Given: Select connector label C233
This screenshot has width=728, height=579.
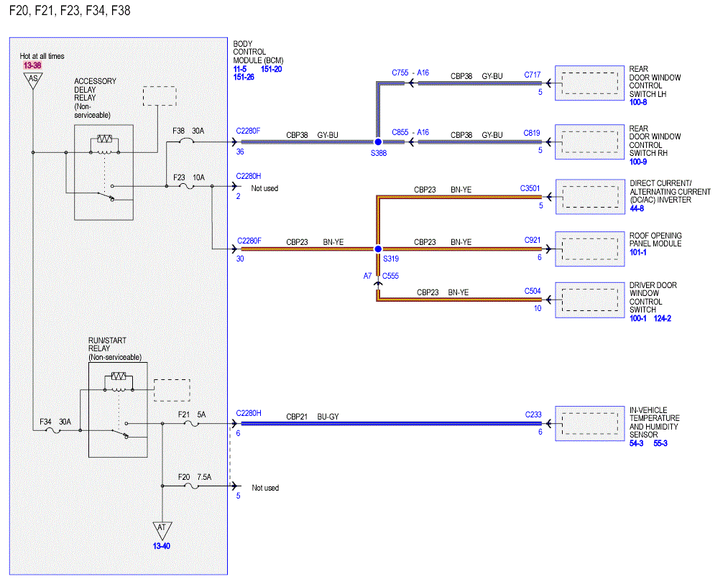Looking at the screenshot, I should click(x=533, y=414).
